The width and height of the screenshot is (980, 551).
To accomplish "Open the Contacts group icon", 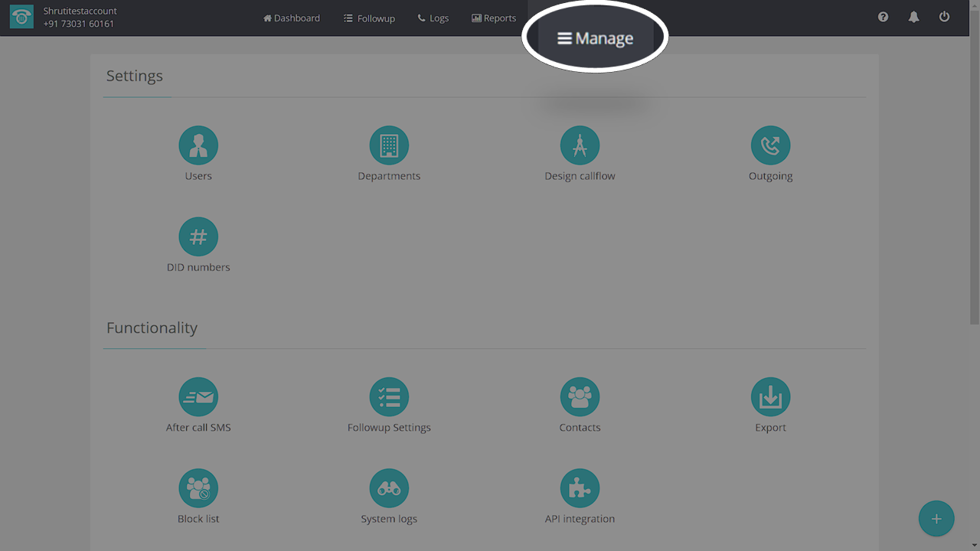I will (580, 397).
